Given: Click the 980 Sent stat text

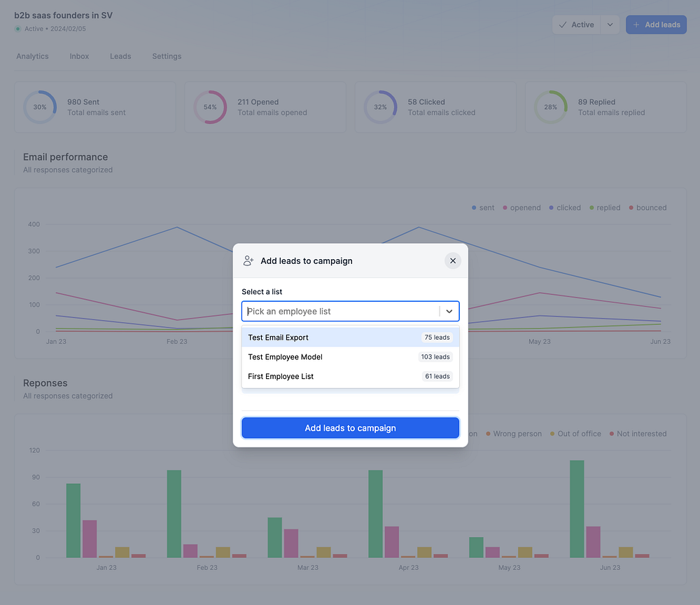Looking at the screenshot, I should pos(83,102).
